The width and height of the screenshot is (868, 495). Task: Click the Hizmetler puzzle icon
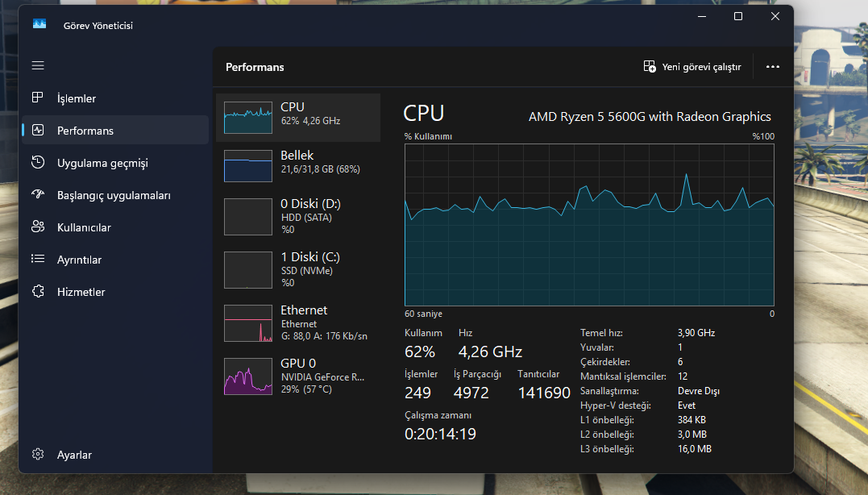pos(38,291)
